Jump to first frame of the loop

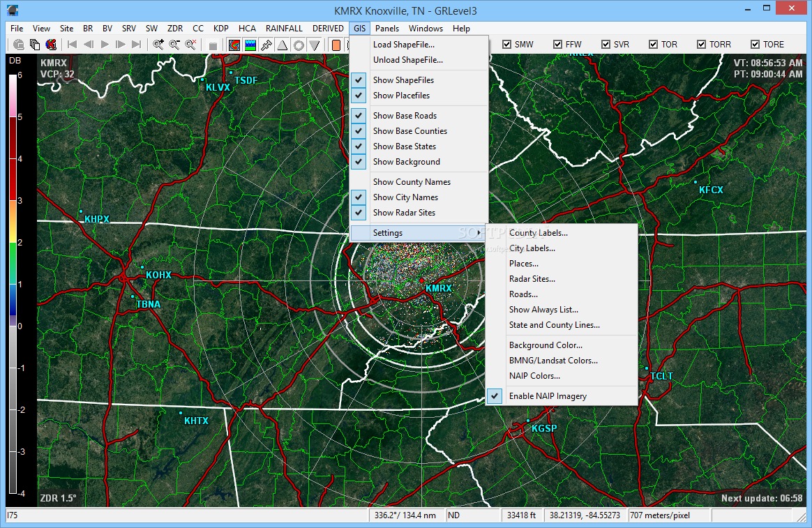point(73,45)
